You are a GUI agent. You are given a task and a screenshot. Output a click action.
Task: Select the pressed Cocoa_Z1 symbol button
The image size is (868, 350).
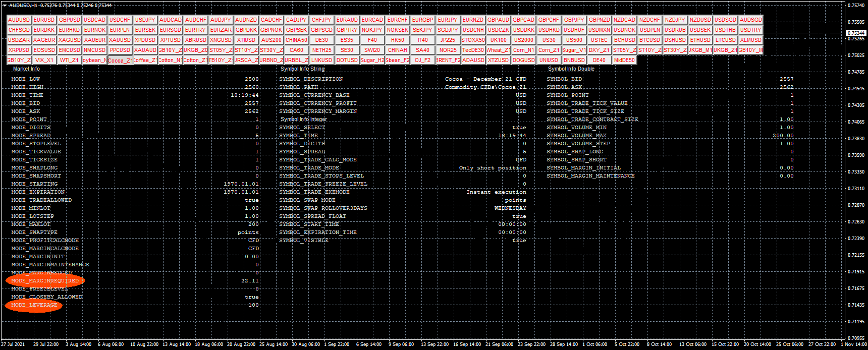[120, 60]
